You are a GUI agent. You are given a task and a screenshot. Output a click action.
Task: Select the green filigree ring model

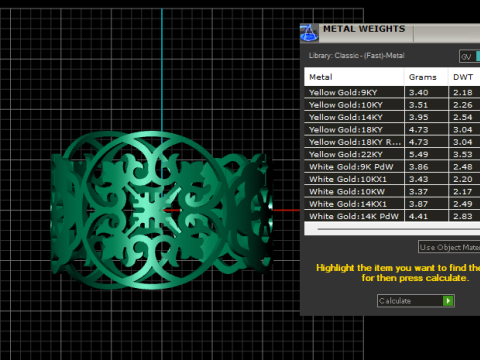tap(162, 210)
